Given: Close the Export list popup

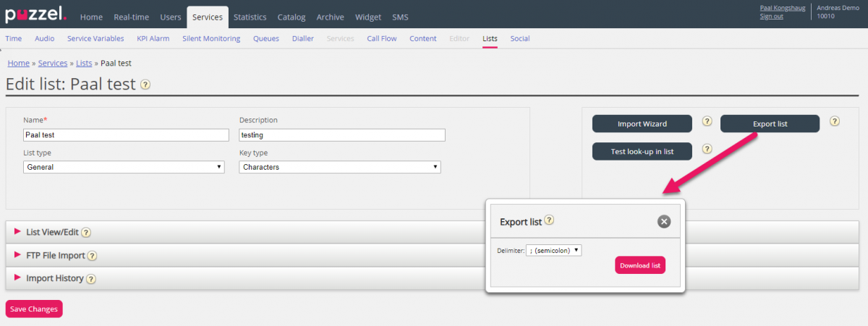Looking at the screenshot, I should click(x=664, y=222).
